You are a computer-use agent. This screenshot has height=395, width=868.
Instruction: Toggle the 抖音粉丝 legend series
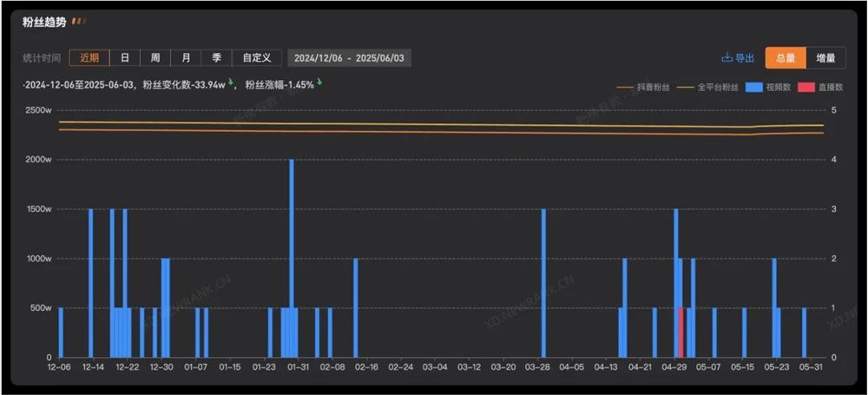[x=644, y=88]
